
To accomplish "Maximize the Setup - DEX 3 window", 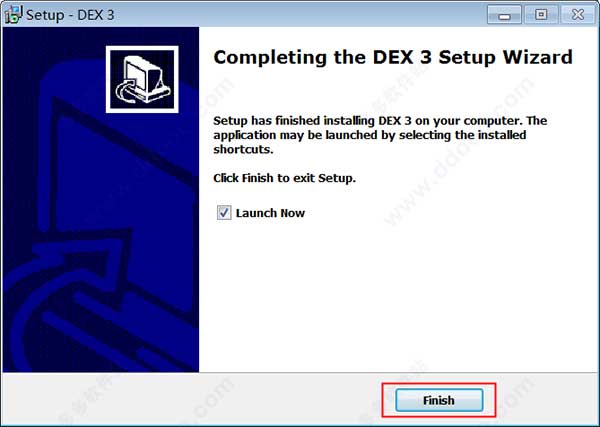I will 541,15.
